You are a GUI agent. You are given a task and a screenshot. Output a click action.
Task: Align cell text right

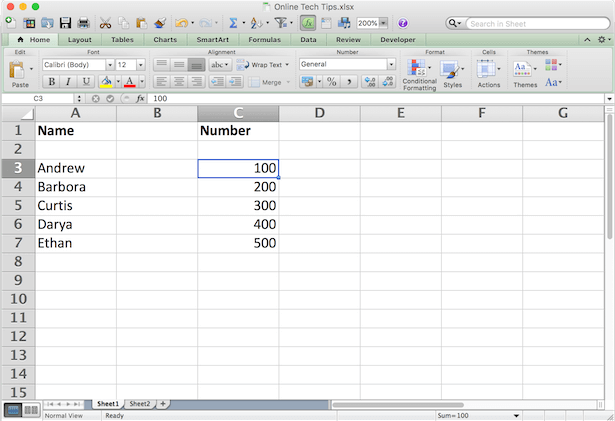pyautogui.click(x=197, y=82)
